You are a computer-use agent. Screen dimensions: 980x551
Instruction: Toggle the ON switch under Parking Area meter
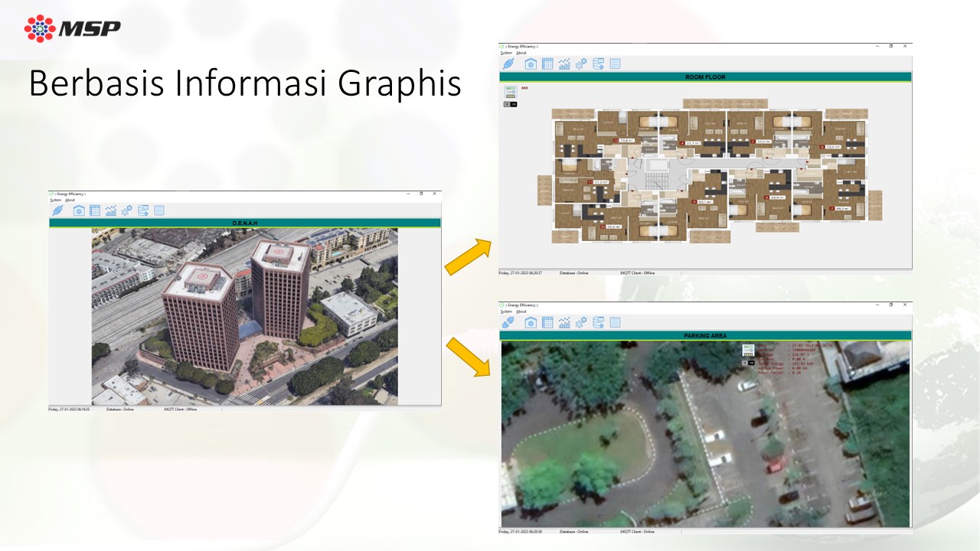point(749,363)
